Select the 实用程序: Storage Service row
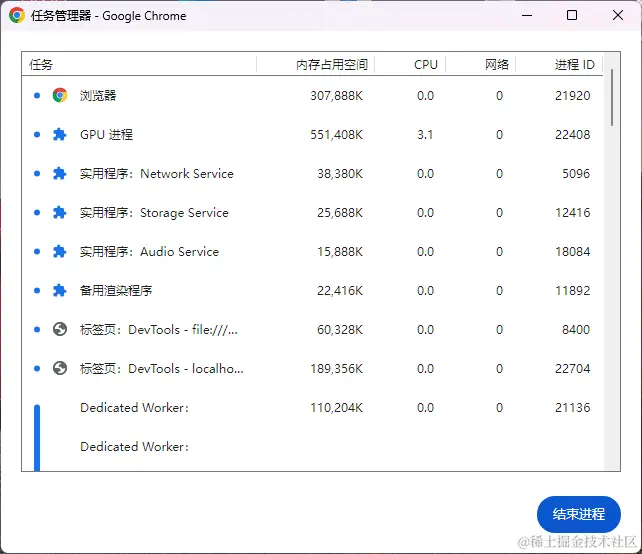Image resolution: width=642 pixels, height=554 pixels. 312,213
